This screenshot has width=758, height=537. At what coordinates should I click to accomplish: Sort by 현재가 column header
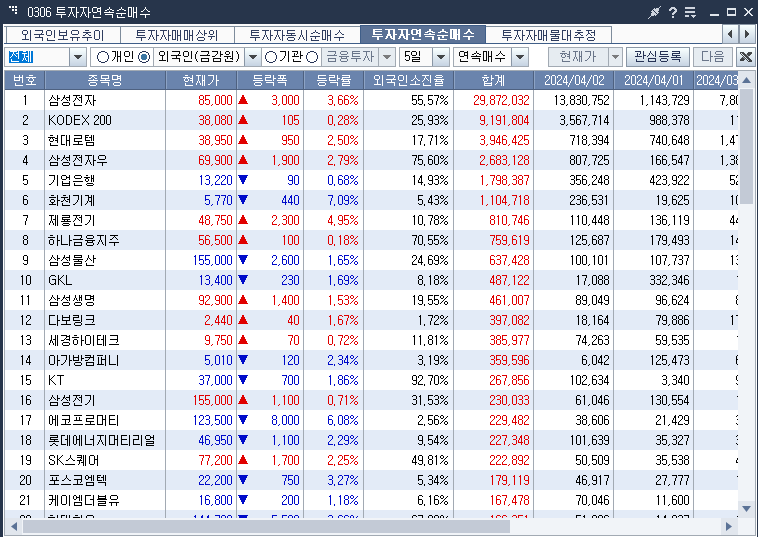click(201, 80)
